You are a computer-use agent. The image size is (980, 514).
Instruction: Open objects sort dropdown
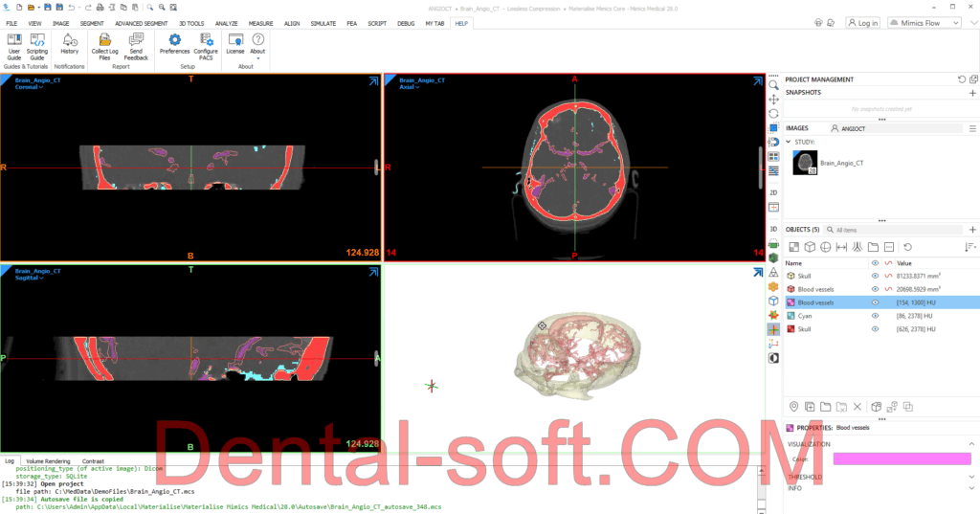coord(970,247)
